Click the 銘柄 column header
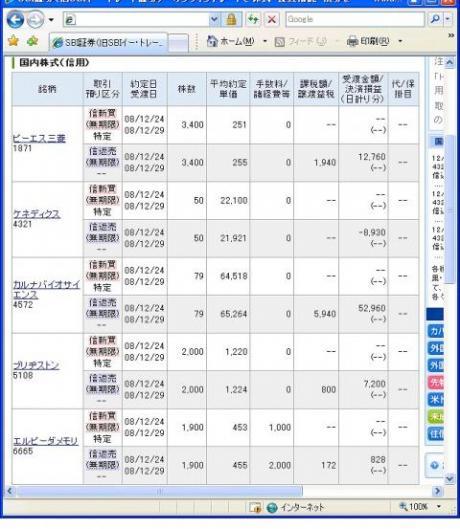 (47, 89)
